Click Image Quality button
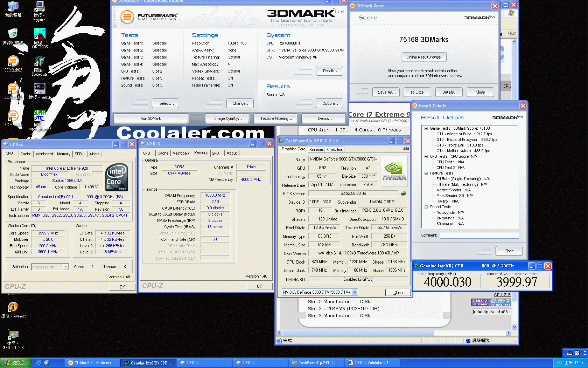 coord(228,118)
